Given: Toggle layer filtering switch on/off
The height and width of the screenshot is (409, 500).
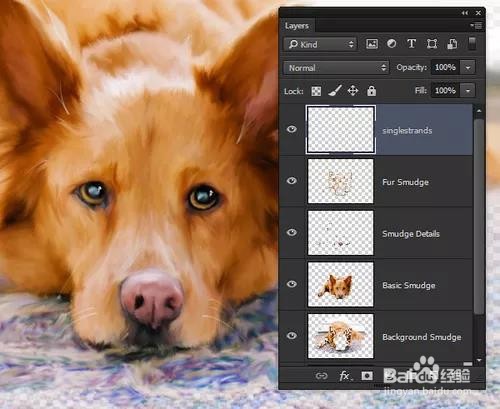Looking at the screenshot, I should 472,44.
